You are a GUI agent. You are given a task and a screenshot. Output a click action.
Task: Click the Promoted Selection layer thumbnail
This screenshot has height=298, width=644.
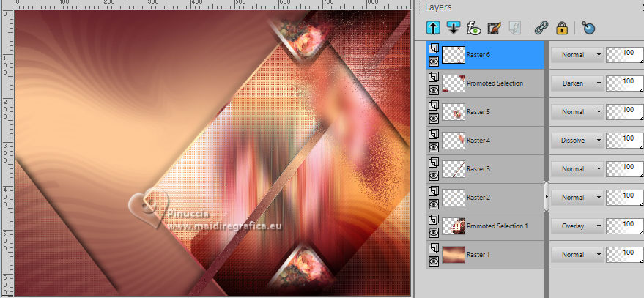click(x=454, y=83)
